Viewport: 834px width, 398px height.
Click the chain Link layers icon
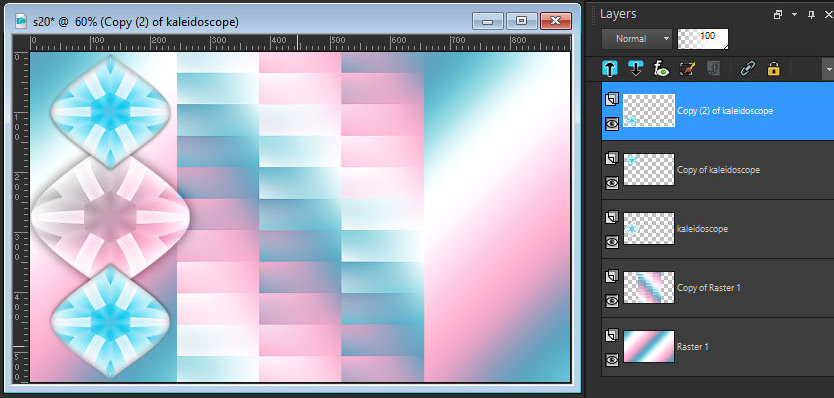coord(748,69)
